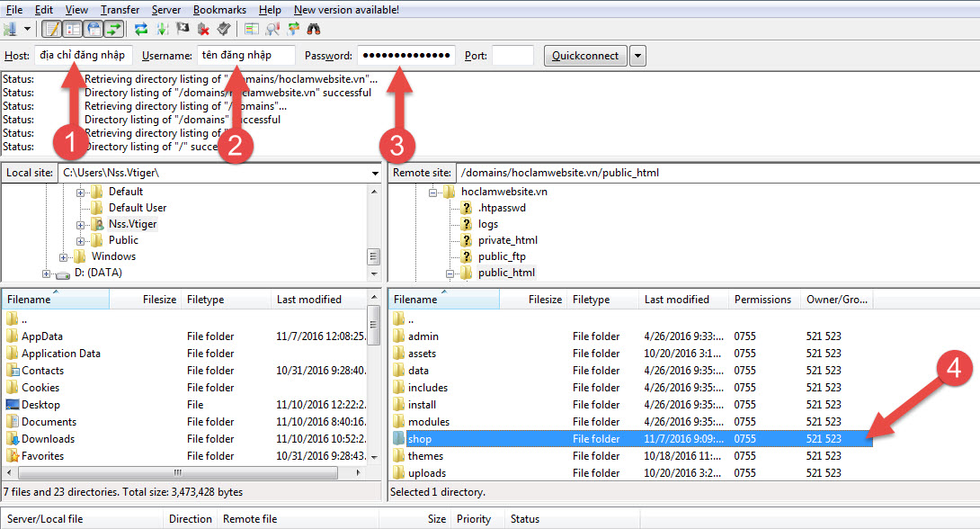Open the directory comparison icon

click(271, 29)
